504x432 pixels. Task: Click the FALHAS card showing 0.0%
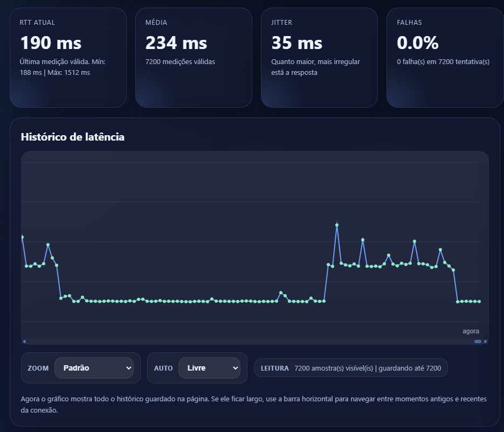[x=445, y=57]
